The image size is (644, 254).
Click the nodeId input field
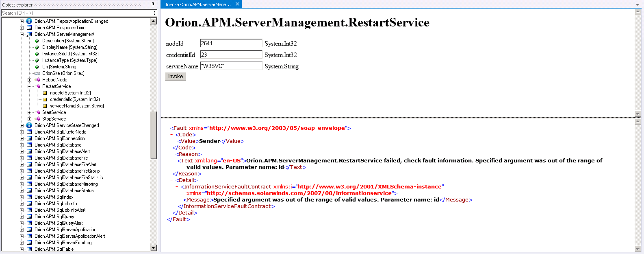231,43
